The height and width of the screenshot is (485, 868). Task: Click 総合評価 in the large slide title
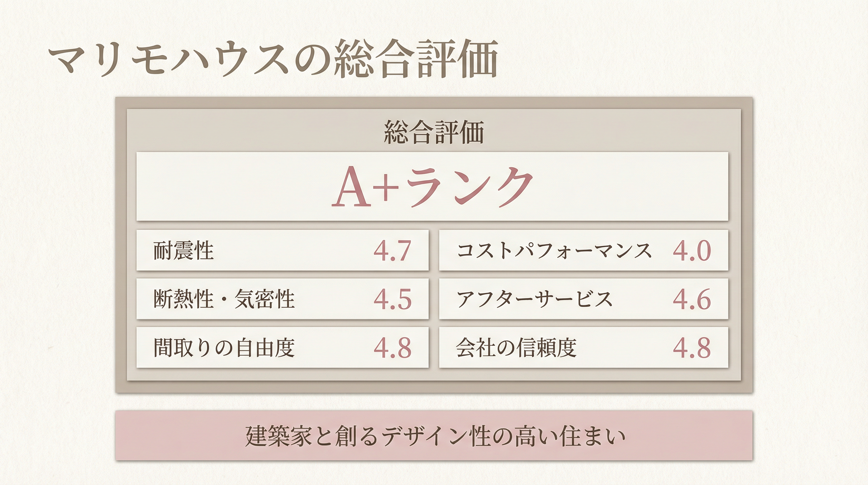point(416,59)
